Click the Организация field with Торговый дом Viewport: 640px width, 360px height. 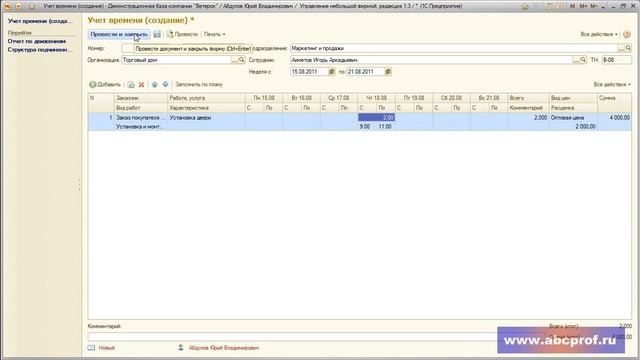[x=176, y=60]
